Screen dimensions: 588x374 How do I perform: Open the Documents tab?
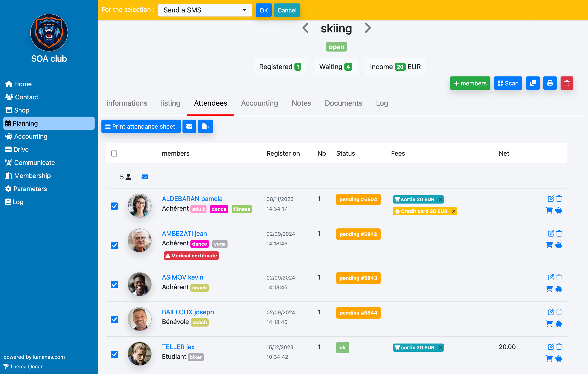point(343,103)
